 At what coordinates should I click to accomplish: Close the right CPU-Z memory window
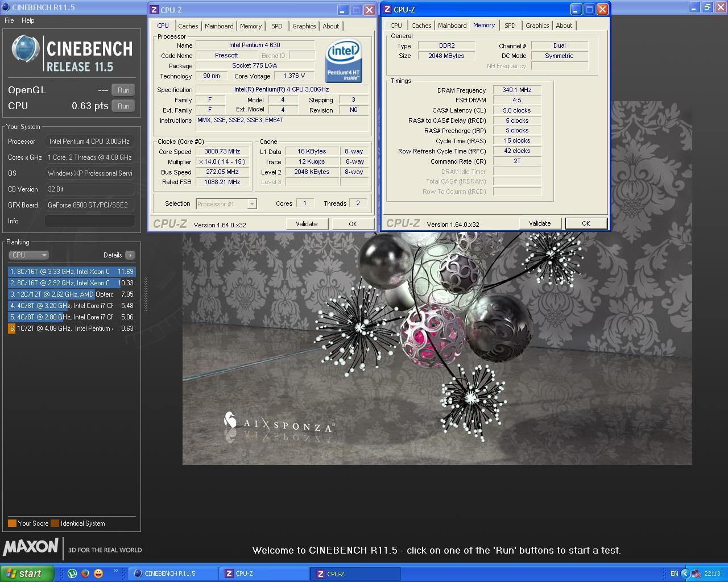[x=603, y=10]
